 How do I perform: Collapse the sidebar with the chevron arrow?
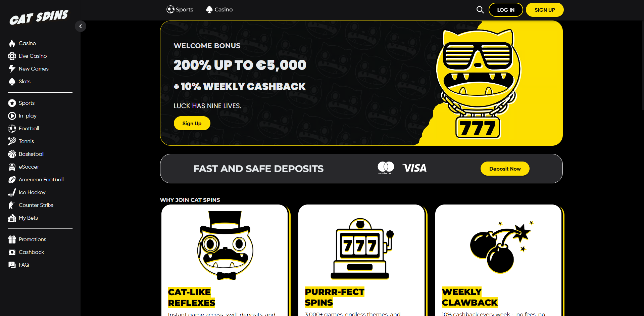[x=81, y=26]
